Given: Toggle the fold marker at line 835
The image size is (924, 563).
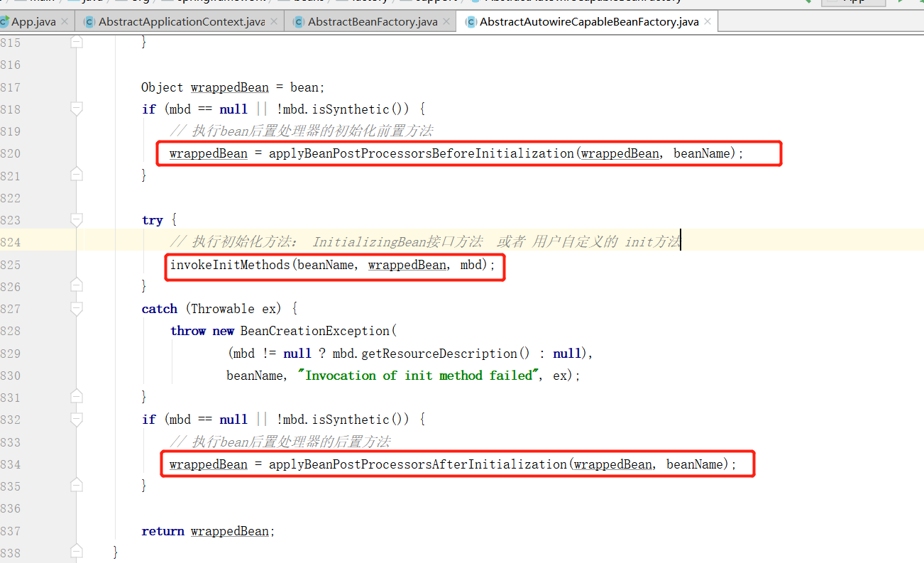Looking at the screenshot, I should pos(77,486).
